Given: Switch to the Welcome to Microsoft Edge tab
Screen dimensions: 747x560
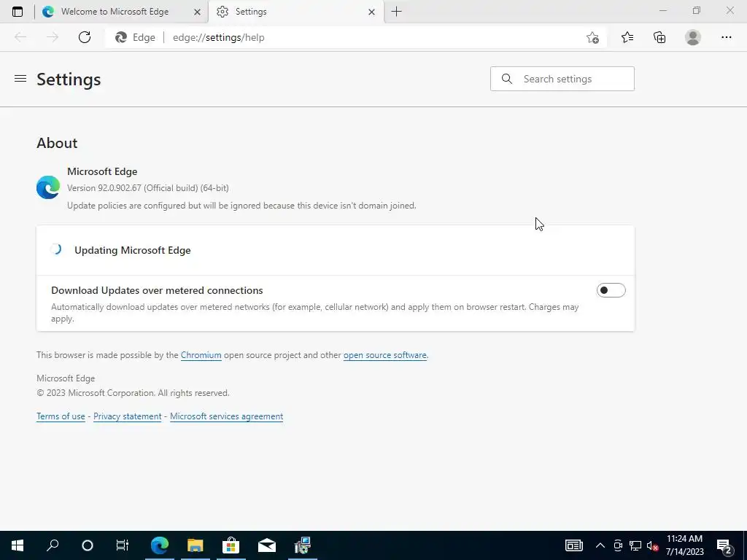Looking at the screenshot, I should [x=115, y=12].
